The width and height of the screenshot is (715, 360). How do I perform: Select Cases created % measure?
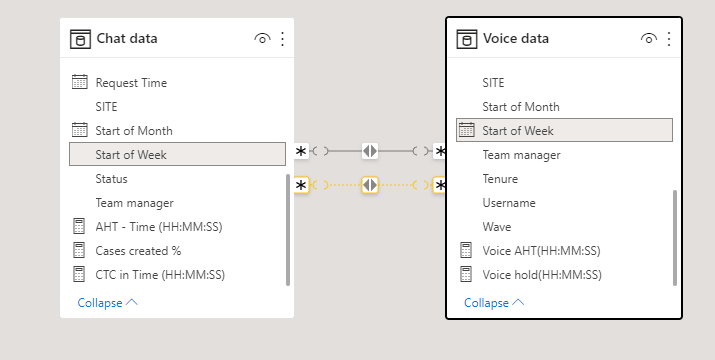138,250
